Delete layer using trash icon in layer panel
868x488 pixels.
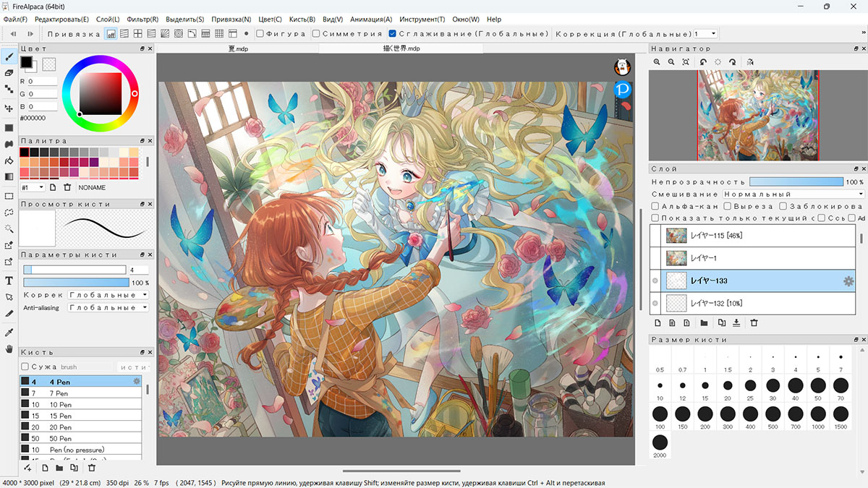(754, 323)
